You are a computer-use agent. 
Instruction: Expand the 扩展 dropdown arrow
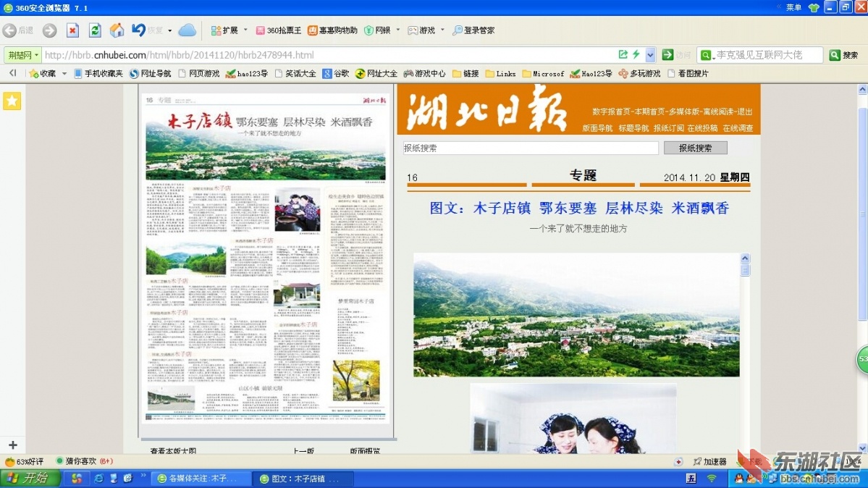(245, 30)
